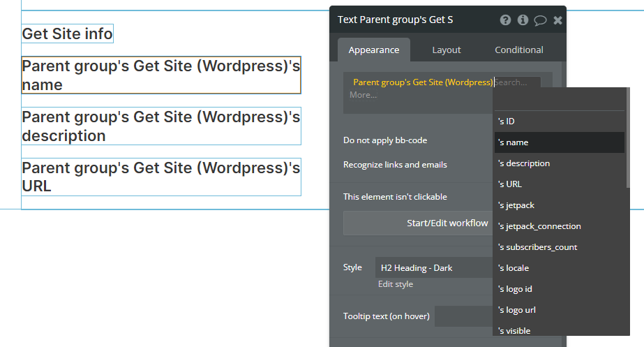Click the Tooltip text input field

click(x=463, y=316)
